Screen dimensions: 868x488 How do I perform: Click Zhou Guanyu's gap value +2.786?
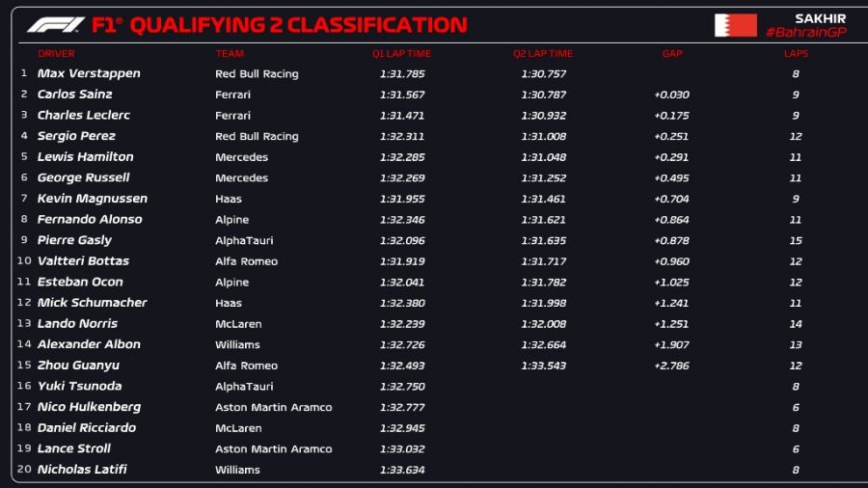671,366
